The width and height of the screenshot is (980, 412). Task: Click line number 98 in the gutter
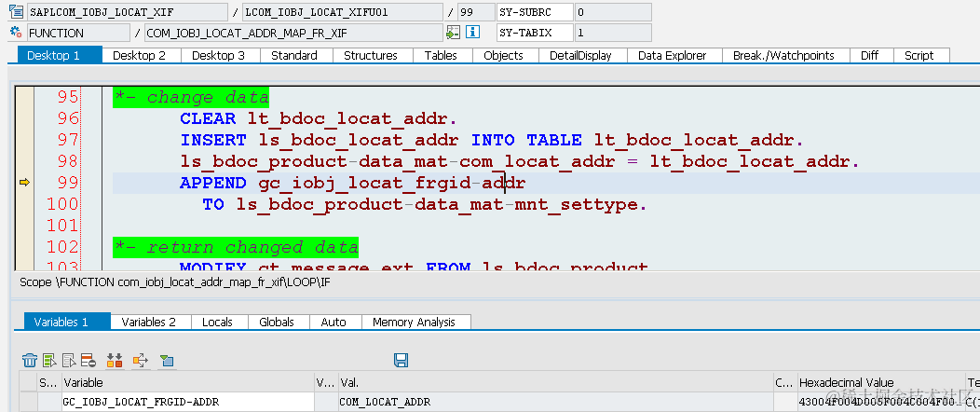tap(68, 161)
